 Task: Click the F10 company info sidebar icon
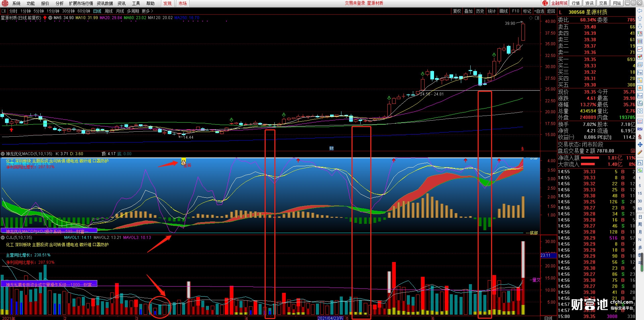640,72
